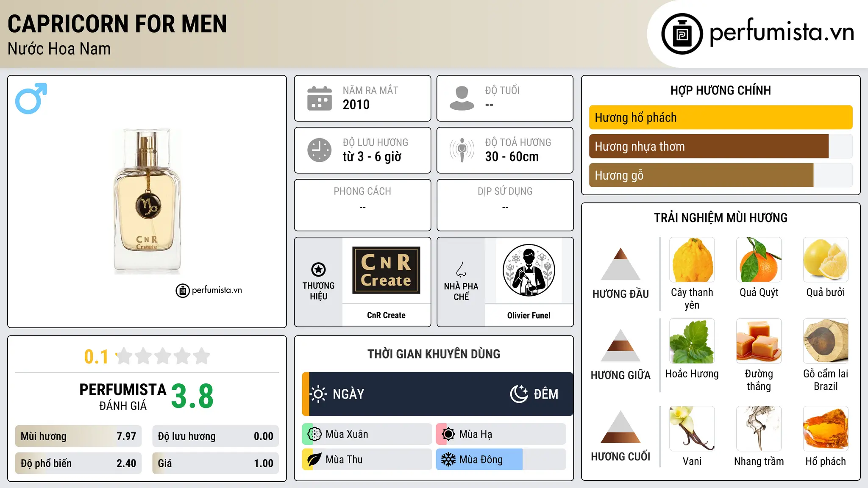Click the nose icon above Nhà pha chế
Screen dimensions: 868x488
point(461,269)
